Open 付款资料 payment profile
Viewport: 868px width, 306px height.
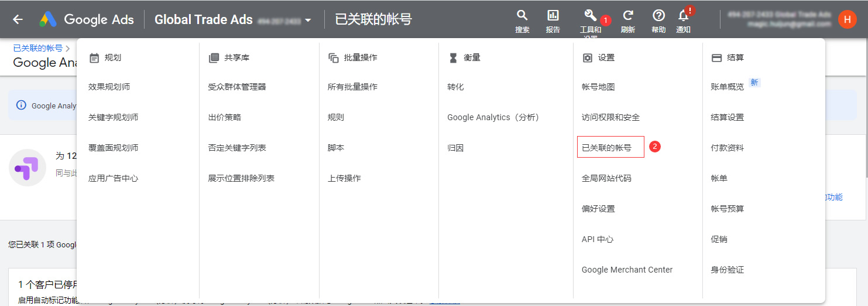[x=727, y=148]
